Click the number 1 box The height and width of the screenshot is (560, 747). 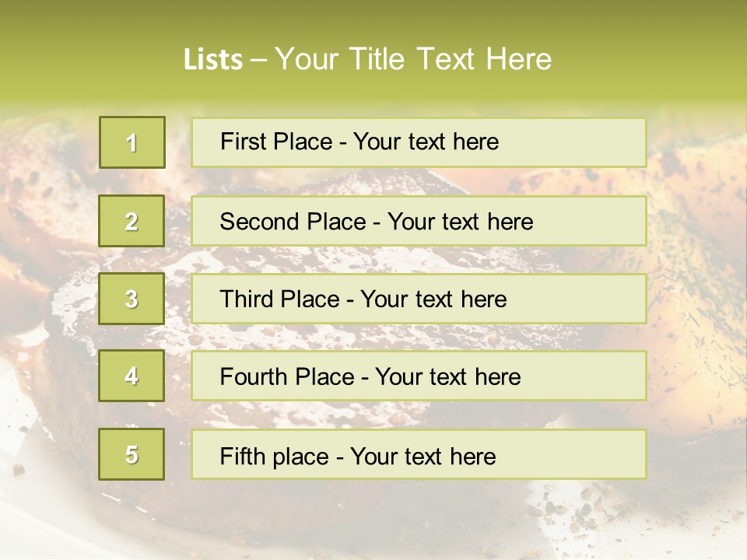132,142
